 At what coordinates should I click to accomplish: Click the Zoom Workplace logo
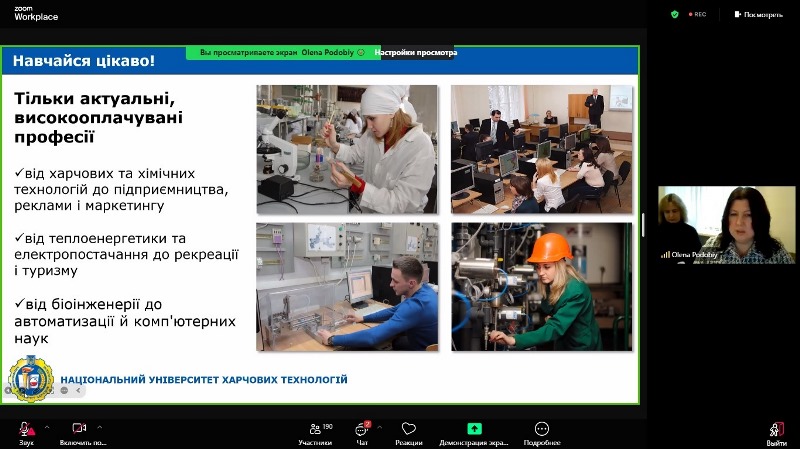click(28, 12)
